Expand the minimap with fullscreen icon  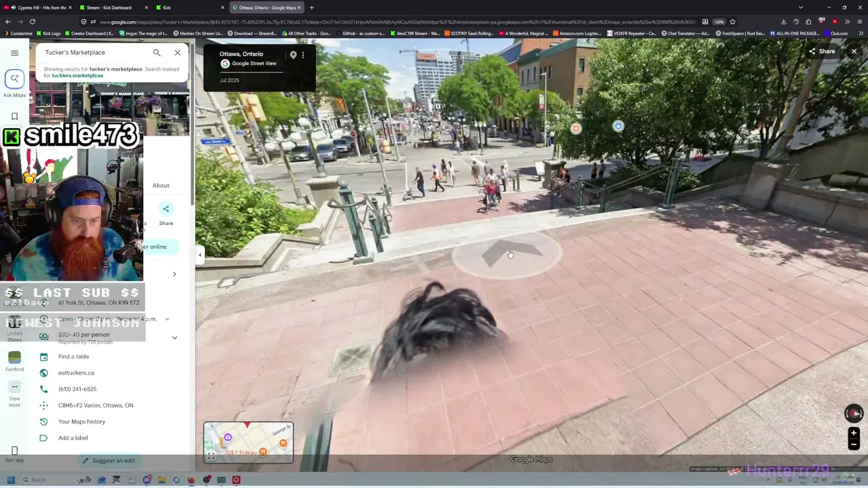[211, 456]
